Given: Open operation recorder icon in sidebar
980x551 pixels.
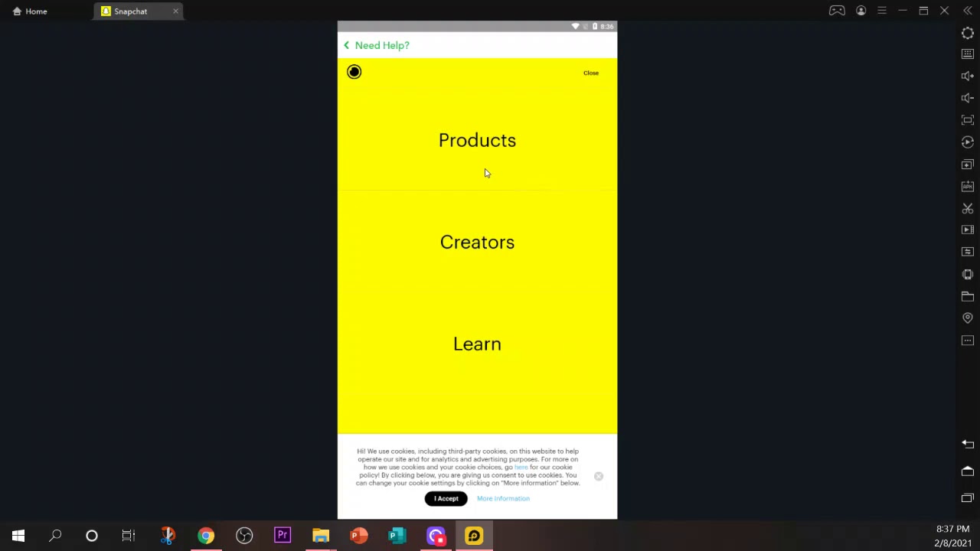Looking at the screenshot, I should [x=968, y=142].
